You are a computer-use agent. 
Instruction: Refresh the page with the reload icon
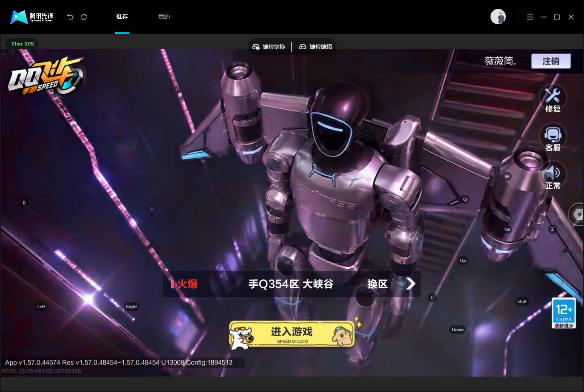(84, 17)
